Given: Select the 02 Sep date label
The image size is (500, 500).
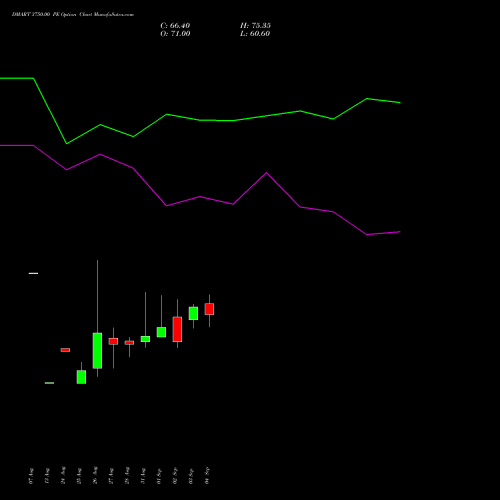Looking at the screenshot, I should pos(175,476).
